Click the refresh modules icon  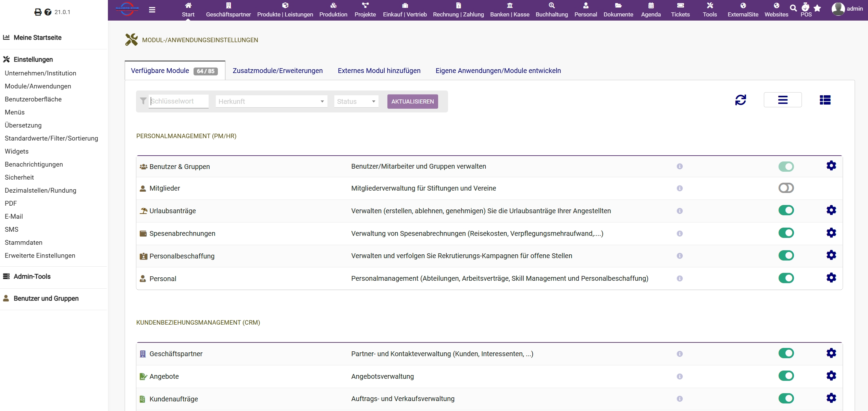[x=740, y=100]
